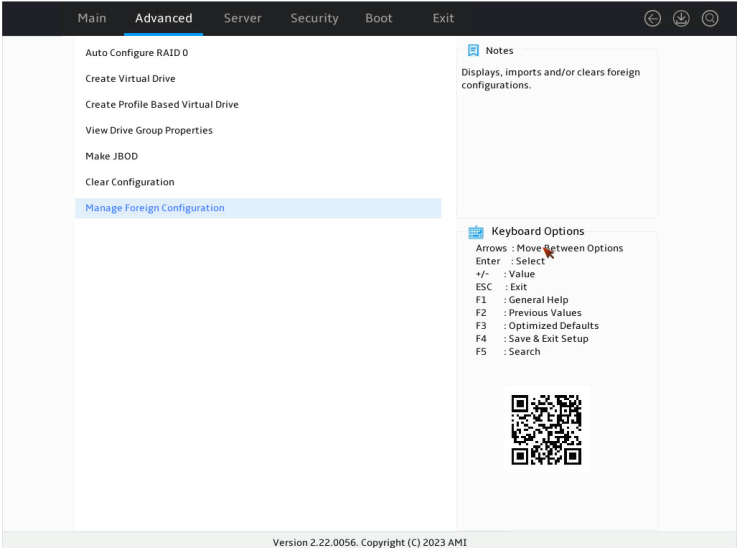
Task: Click the 'F5 : Search' line
Action: [x=508, y=352]
